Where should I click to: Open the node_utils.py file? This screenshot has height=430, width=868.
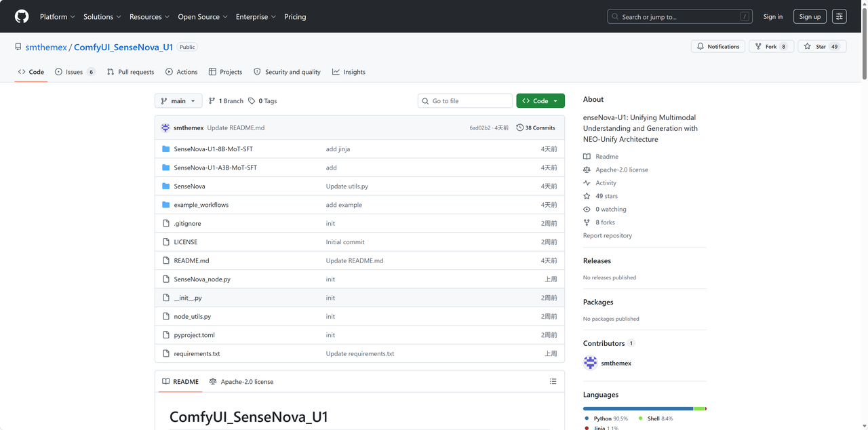coord(193,317)
